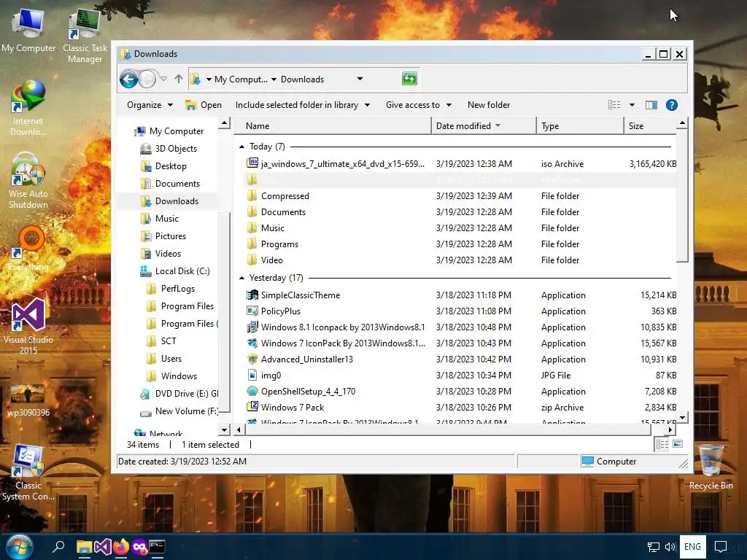This screenshot has width=747, height=560.
Task: Open wp3090396 image on desktop
Action: point(28,400)
